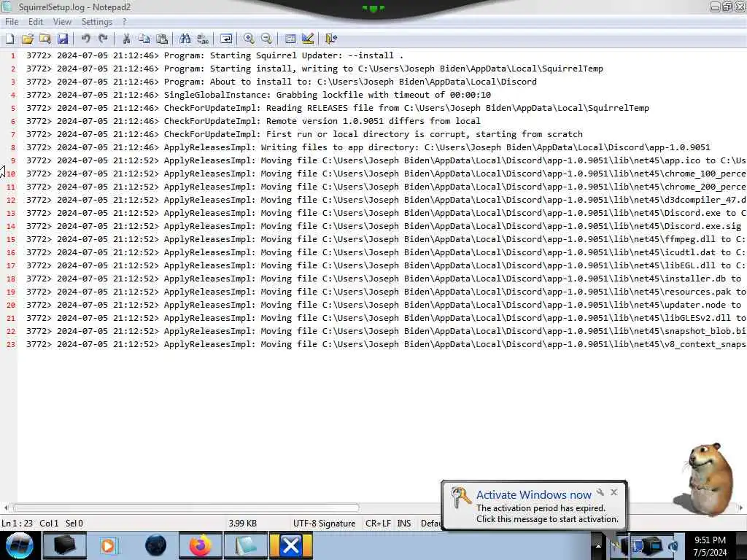Open Find with the binoculars icon
Screen dimensions: 747x560
[x=185, y=39]
